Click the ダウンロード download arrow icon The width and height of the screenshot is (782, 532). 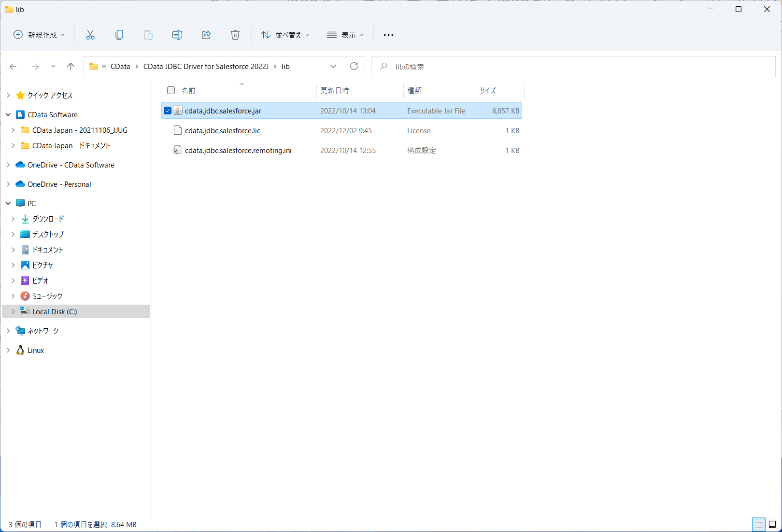(x=25, y=219)
